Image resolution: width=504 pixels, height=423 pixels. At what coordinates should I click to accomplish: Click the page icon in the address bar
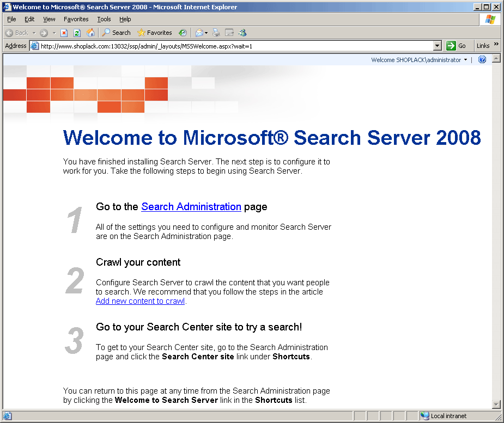pyautogui.click(x=34, y=46)
